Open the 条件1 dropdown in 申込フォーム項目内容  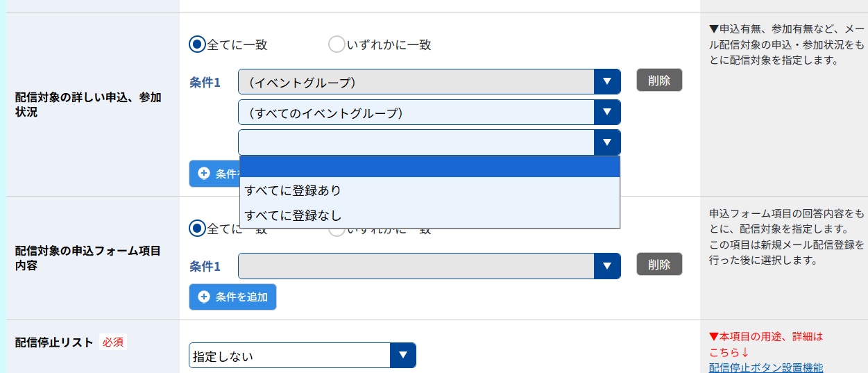click(429, 265)
